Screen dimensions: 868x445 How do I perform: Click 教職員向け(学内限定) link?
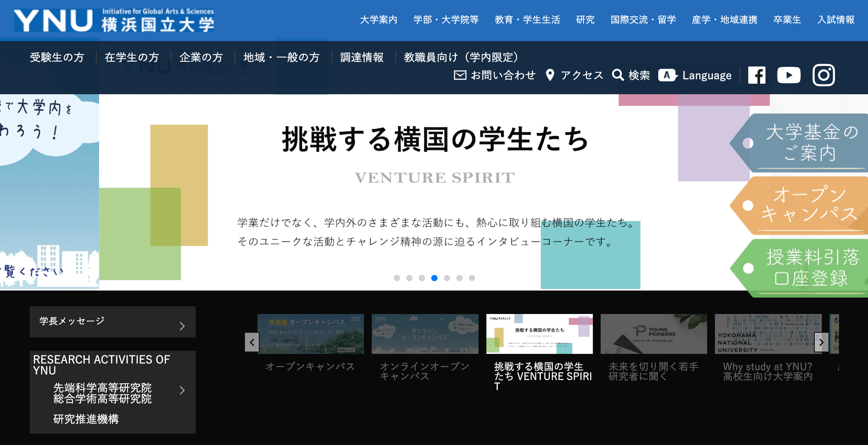tap(462, 57)
